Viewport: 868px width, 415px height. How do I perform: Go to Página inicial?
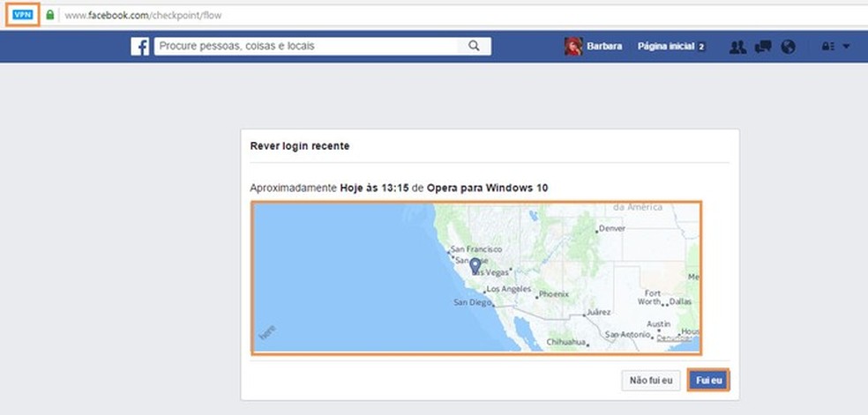(665, 47)
